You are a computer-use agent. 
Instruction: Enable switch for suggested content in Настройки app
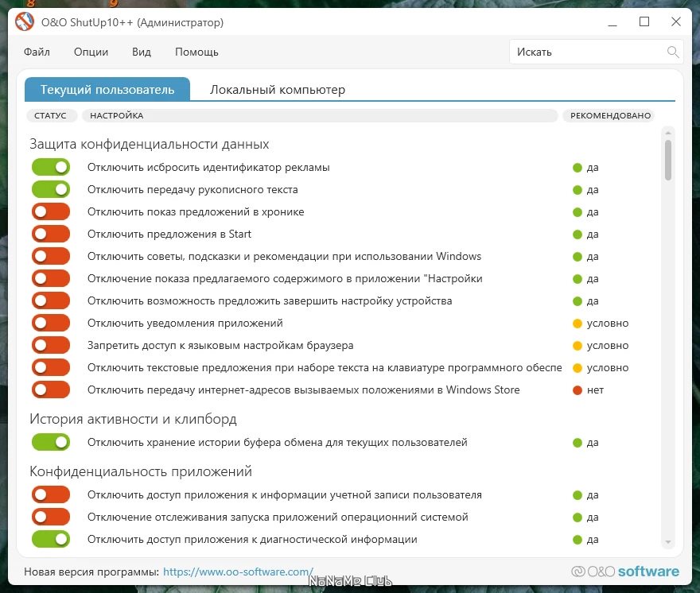51,279
